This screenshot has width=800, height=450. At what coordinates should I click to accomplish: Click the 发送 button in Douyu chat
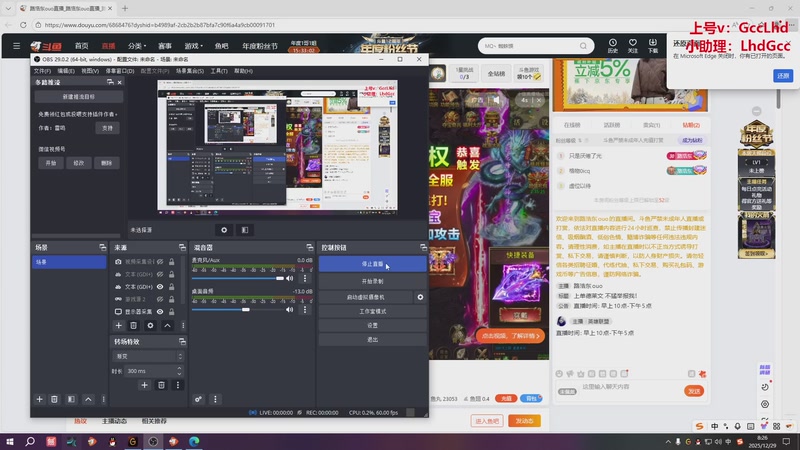click(x=694, y=391)
